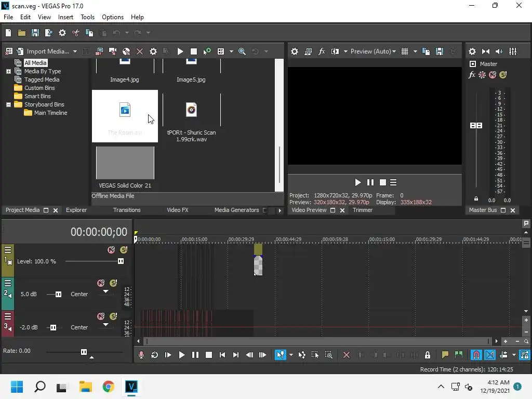This screenshot has height=399, width=532.
Task: Open Media Properties gear in Project Media
Action: pos(153,51)
